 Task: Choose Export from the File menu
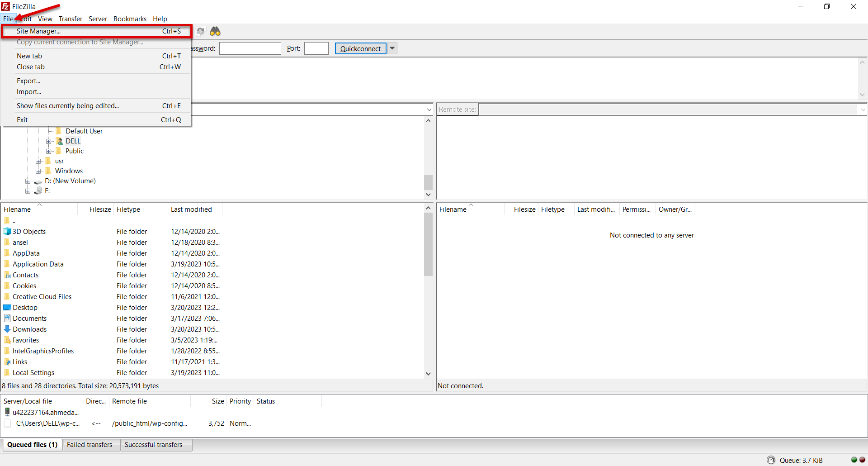point(28,81)
